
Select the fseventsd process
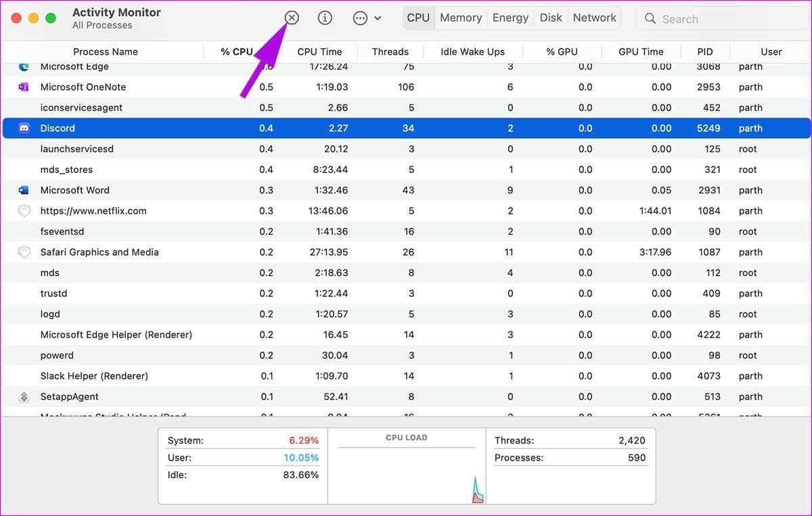[x=62, y=231]
